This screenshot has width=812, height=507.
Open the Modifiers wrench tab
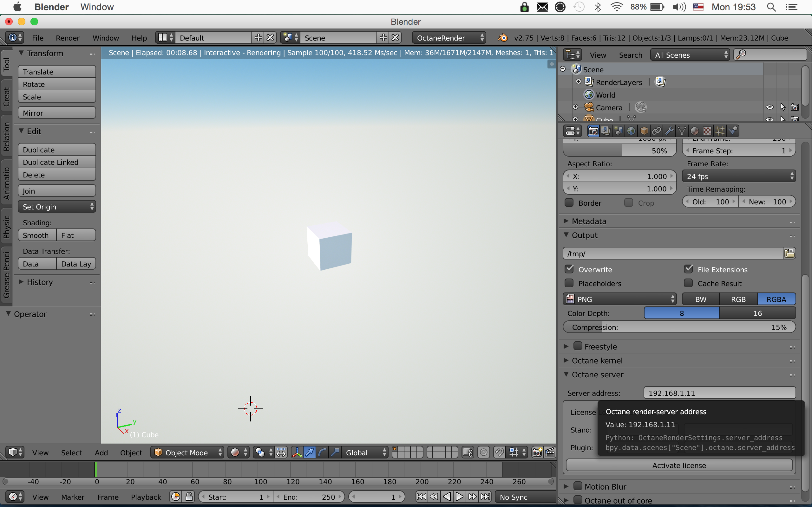pyautogui.click(x=669, y=131)
